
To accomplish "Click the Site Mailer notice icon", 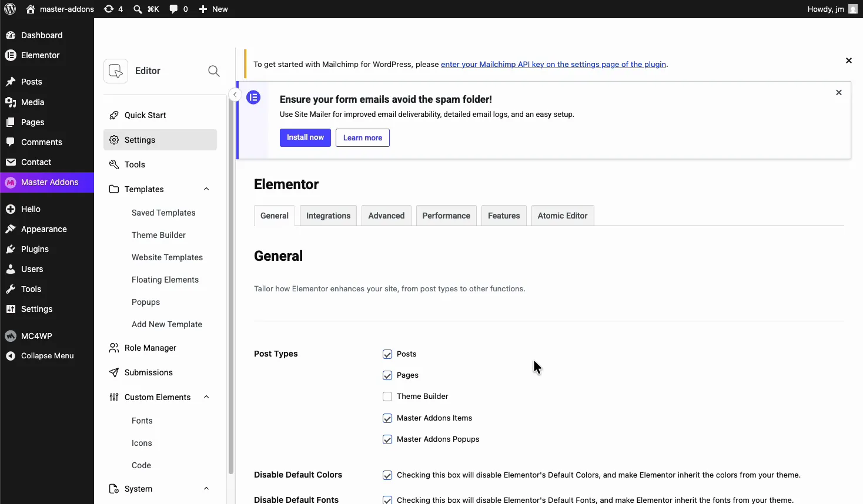I will [x=253, y=98].
